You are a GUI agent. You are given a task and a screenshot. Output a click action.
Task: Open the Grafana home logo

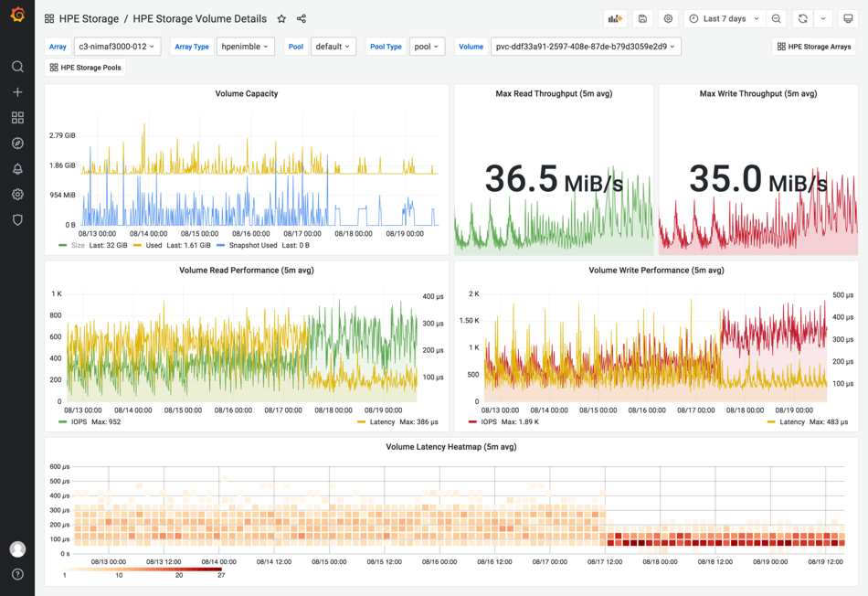pos(17,15)
